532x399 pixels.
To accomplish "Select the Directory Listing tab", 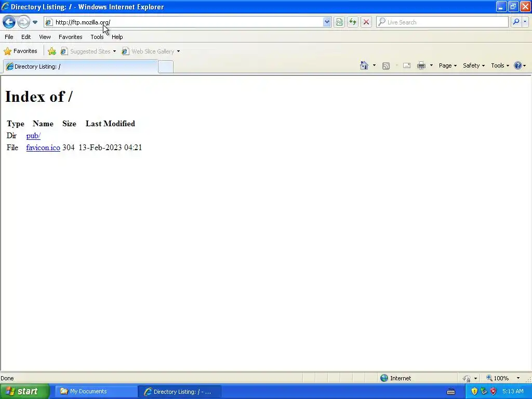I will (81, 66).
